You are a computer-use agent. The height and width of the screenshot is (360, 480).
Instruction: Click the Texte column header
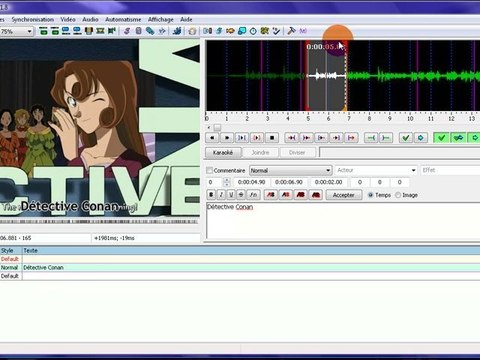click(251, 250)
